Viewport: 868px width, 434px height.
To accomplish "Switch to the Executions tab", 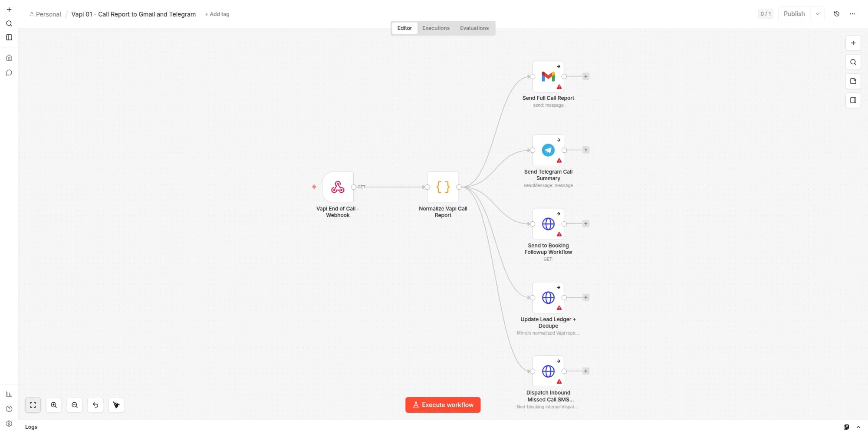I will [436, 28].
